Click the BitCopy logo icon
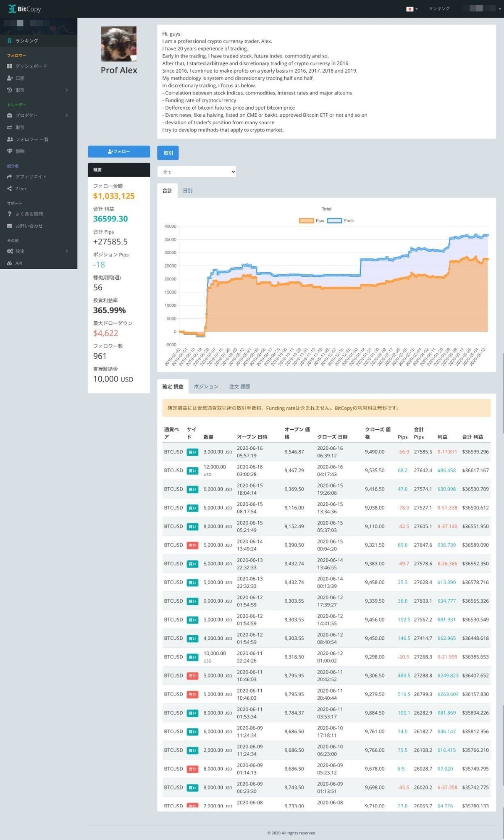The width and height of the screenshot is (504, 840). click(12, 9)
